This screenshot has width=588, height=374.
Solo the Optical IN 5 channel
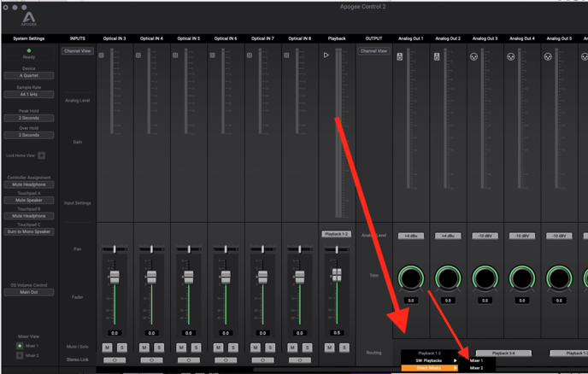tap(196, 348)
